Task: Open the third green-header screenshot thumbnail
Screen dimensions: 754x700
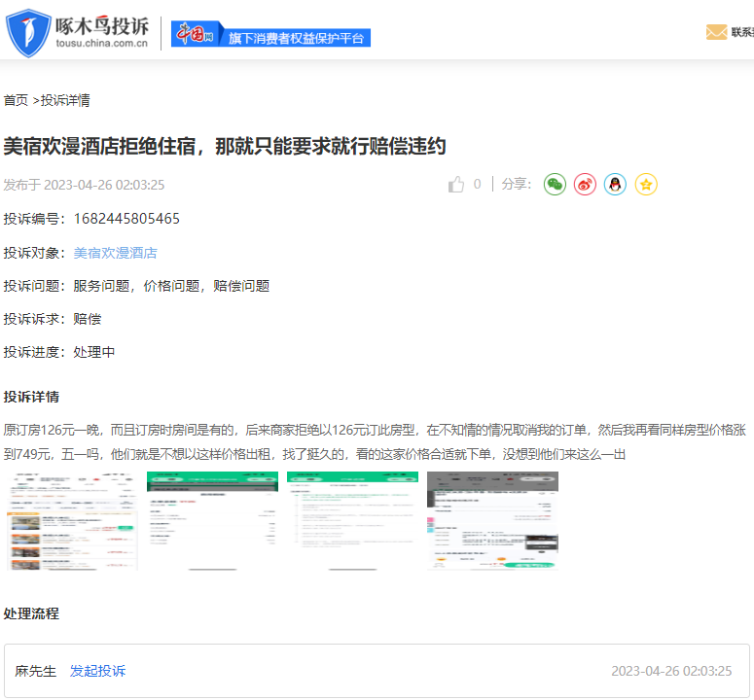Action: point(352,521)
